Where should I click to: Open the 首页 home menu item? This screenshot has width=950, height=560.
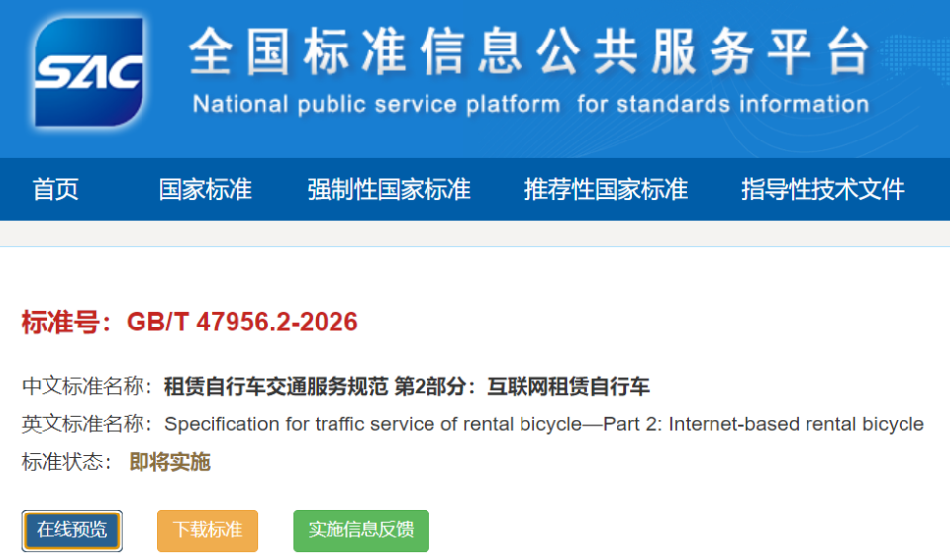[55, 189]
